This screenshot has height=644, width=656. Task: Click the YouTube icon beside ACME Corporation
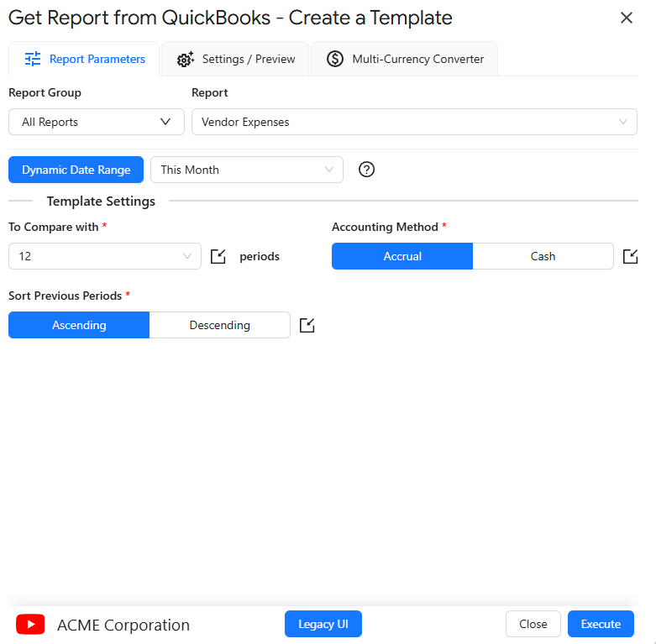click(x=30, y=624)
